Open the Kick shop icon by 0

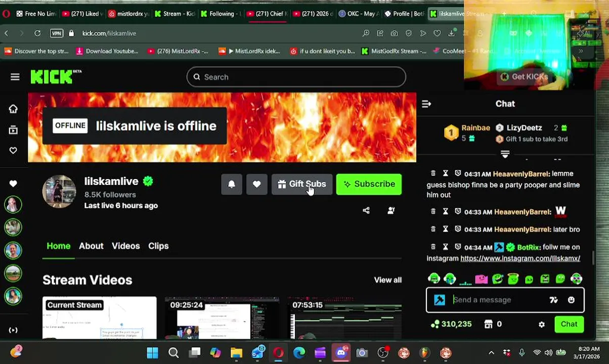(x=488, y=324)
